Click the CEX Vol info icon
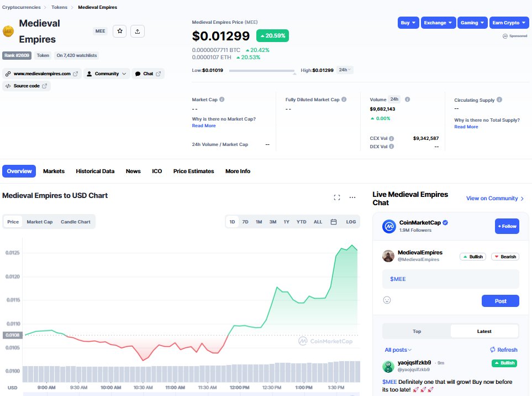The image size is (532, 396). [x=392, y=139]
